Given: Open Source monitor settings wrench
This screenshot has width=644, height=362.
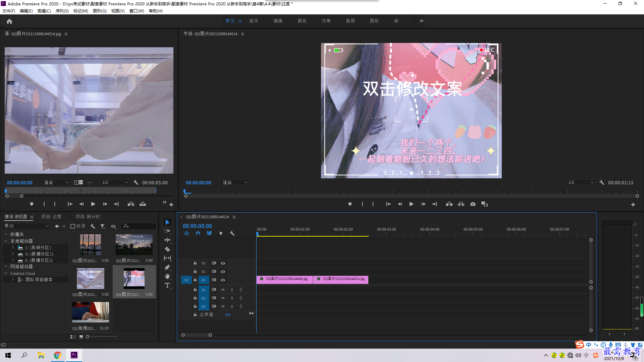Looking at the screenshot, I should point(136,183).
